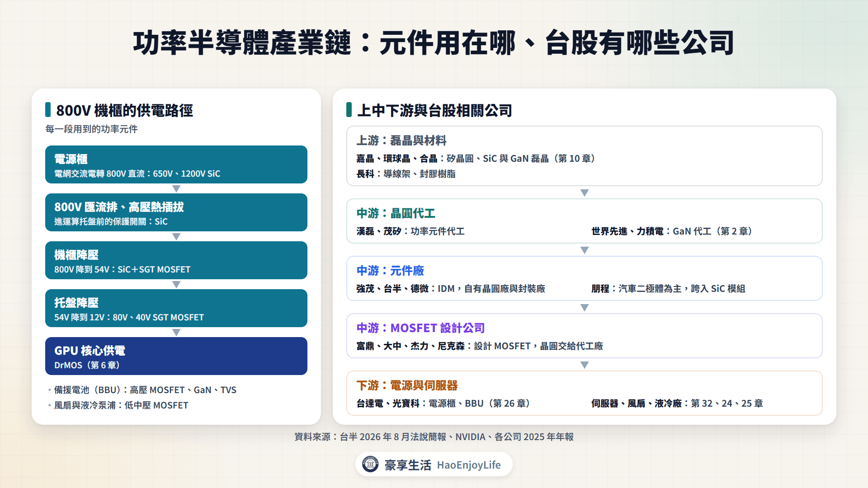Click the title 功率半導體產業鏈
This screenshot has width=868, height=488.
click(x=242, y=43)
